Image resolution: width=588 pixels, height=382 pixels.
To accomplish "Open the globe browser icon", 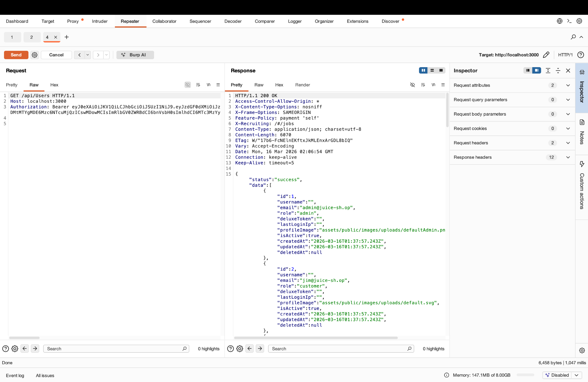I will (x=560, y=21).
